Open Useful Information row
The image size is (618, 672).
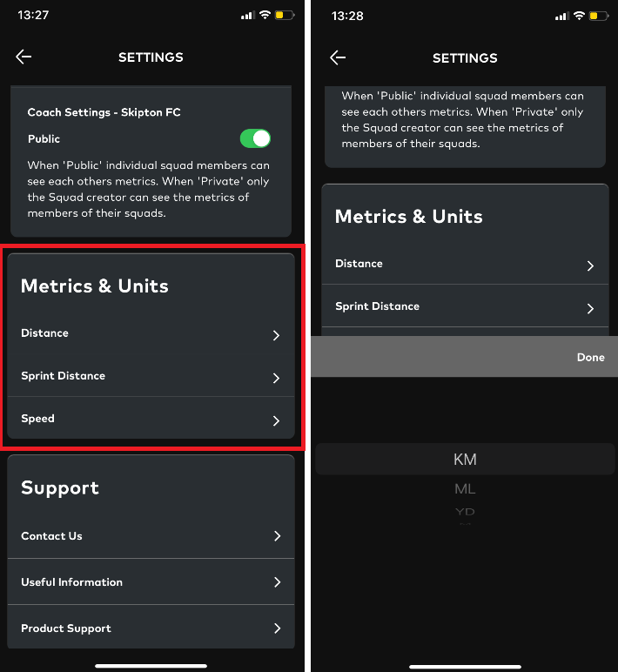pyautogui.click(x=151, y=582)
